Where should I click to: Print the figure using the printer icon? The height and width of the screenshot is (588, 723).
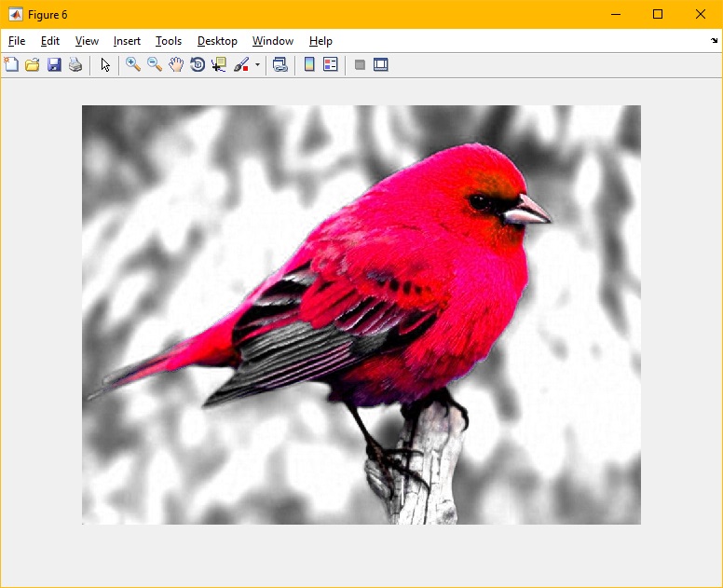[x=75, y=64]
